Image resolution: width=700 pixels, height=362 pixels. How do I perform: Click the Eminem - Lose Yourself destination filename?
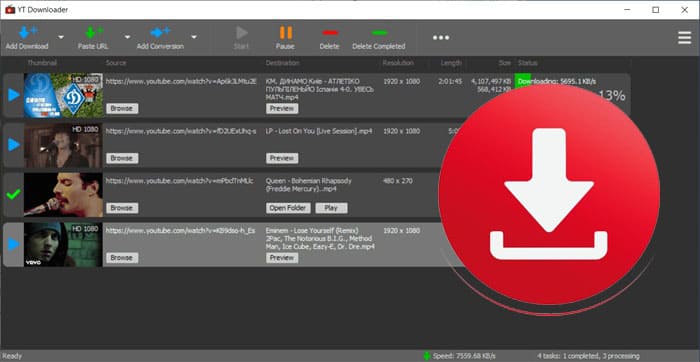click(x=320, y=238)
